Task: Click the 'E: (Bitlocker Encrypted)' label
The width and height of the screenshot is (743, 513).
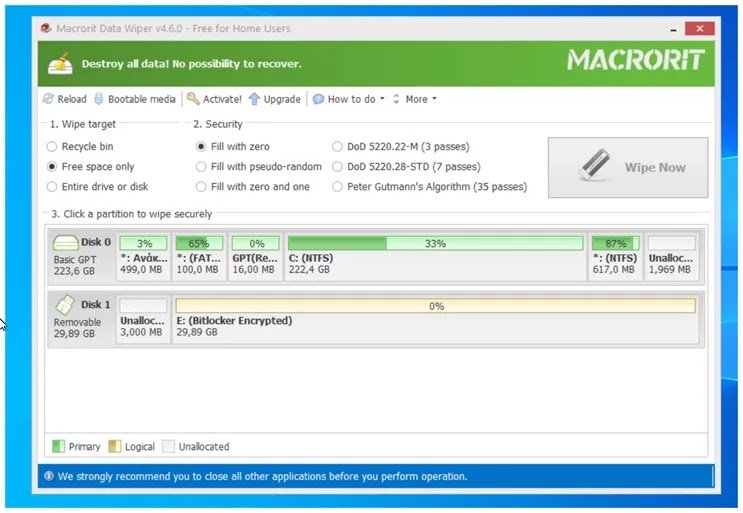Action: coord(234,321)
